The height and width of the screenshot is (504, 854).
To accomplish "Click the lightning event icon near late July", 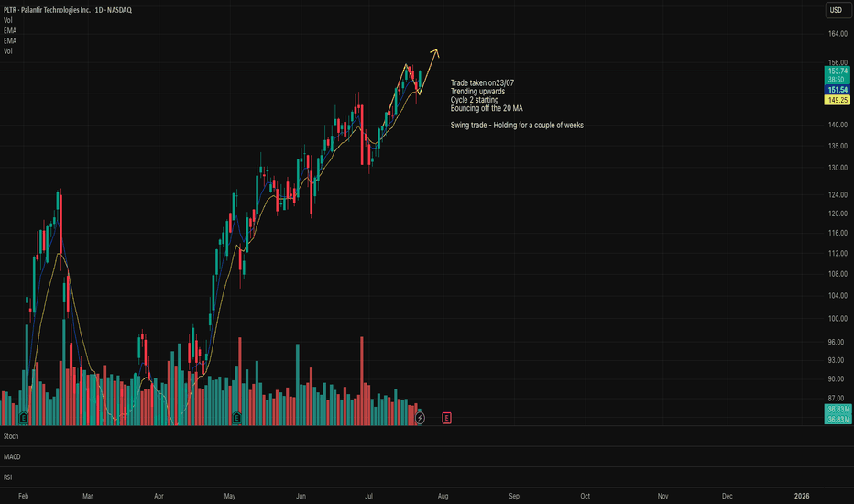I will [x=420, y=418].
